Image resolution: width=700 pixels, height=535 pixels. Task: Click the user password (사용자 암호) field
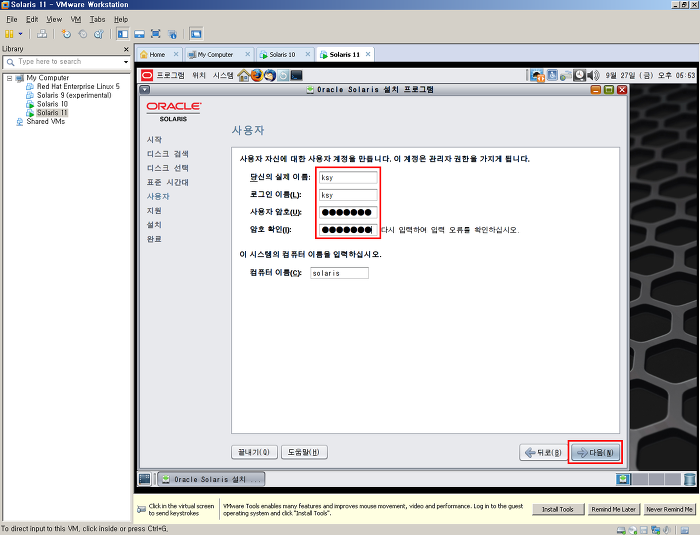tap(348, 212)
